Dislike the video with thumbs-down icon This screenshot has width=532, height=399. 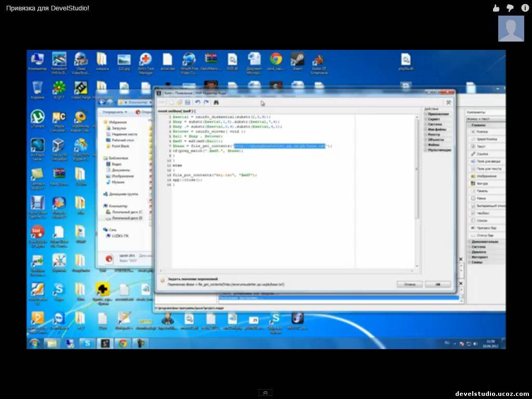tap(510, 8)
